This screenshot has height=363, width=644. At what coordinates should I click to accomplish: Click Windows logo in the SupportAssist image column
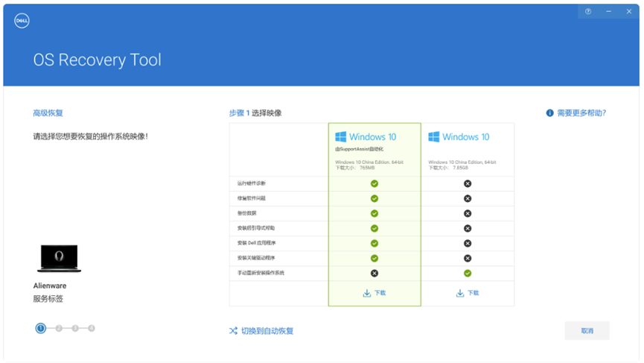[340, 137]
